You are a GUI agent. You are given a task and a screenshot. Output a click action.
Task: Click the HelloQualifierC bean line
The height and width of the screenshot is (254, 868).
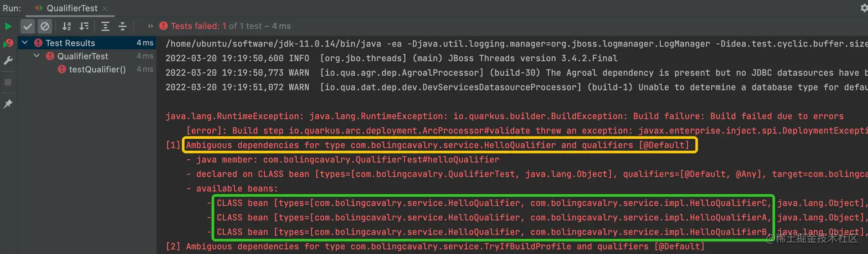(537, 203)
